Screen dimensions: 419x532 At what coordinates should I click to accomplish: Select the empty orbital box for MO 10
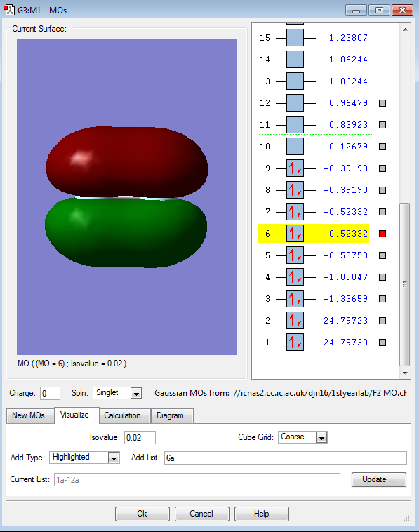[295, 147]
